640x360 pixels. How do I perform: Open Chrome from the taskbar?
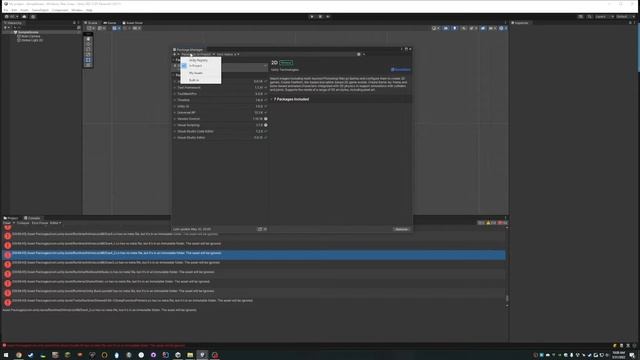point(18,355)
